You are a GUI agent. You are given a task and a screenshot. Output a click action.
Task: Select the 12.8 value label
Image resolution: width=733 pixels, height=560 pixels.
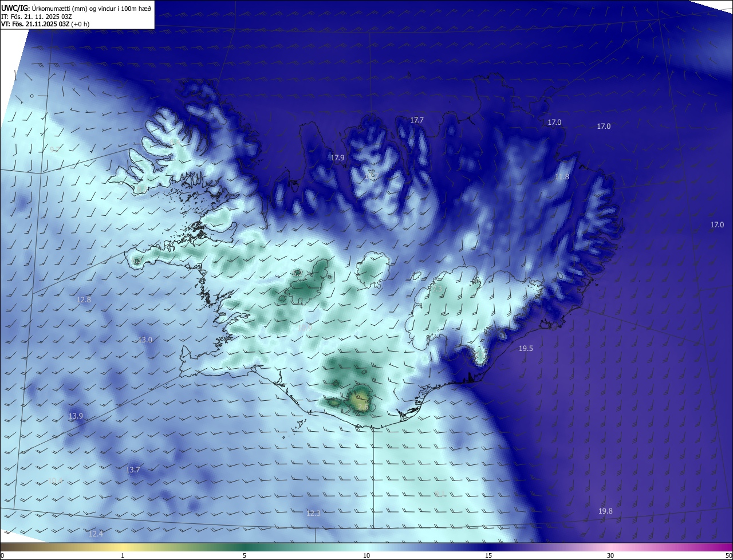(84, 299)
